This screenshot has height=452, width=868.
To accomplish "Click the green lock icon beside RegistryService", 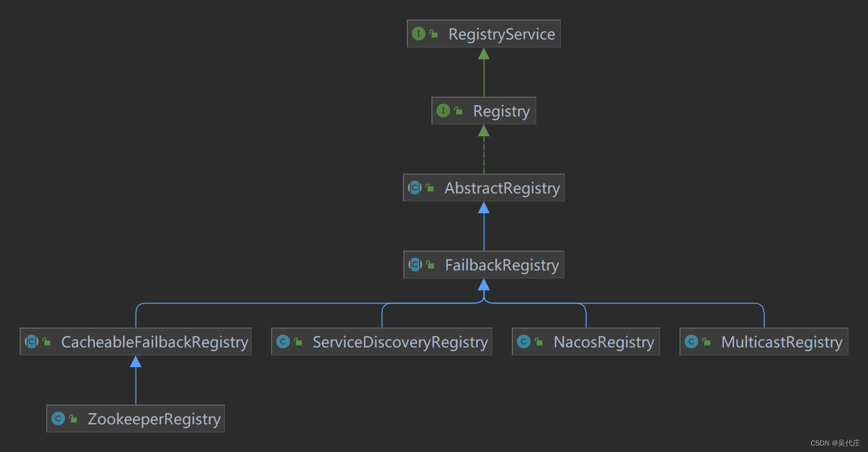I will [434, 34].
